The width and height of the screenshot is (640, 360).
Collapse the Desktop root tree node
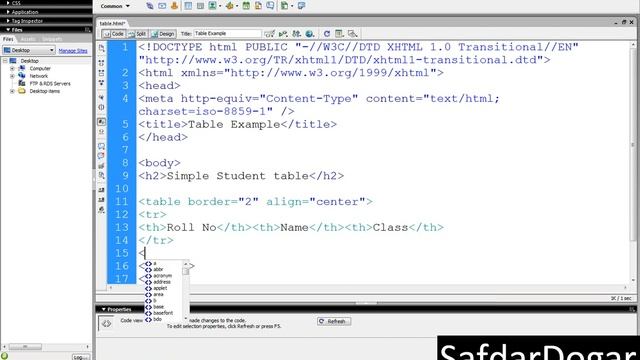[5, 61]
